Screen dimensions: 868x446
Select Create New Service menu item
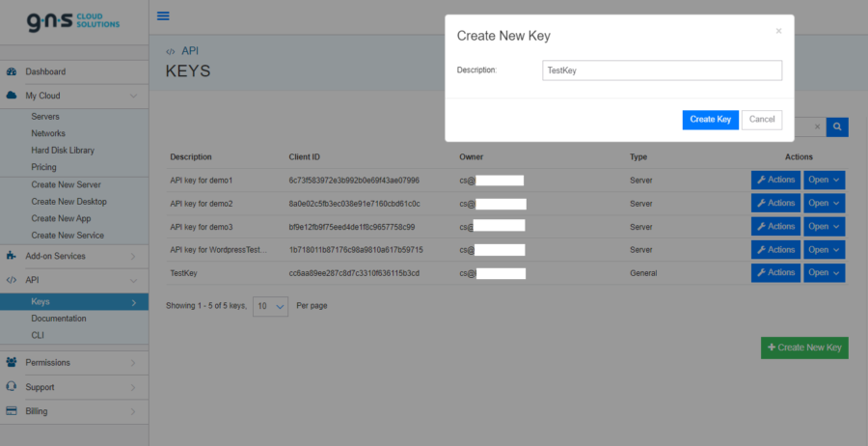pyautogui.click(x=68, y=235)
